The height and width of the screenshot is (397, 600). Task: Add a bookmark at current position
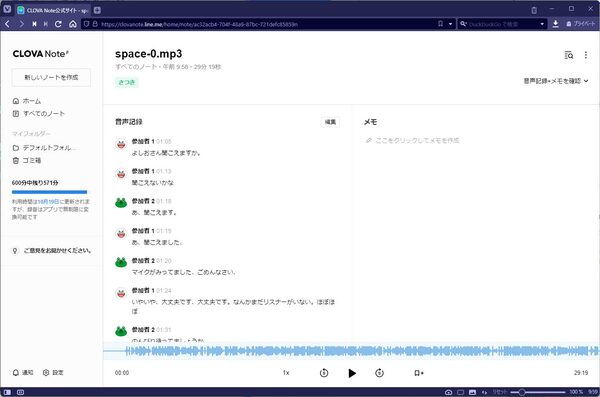(x=419, y=373)
